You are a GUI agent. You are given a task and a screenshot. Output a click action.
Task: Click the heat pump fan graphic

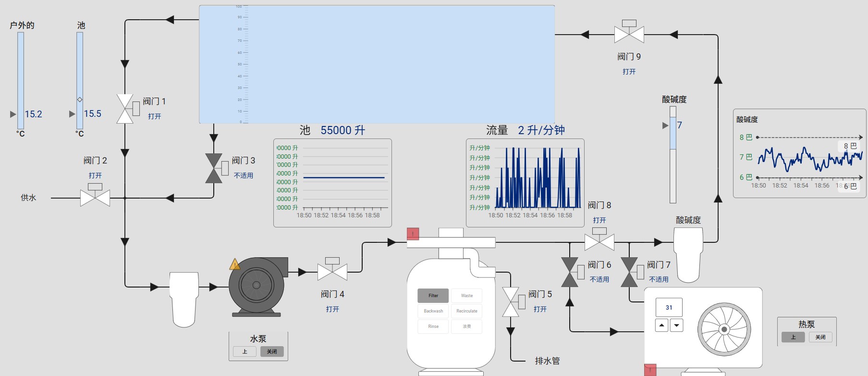724,329
